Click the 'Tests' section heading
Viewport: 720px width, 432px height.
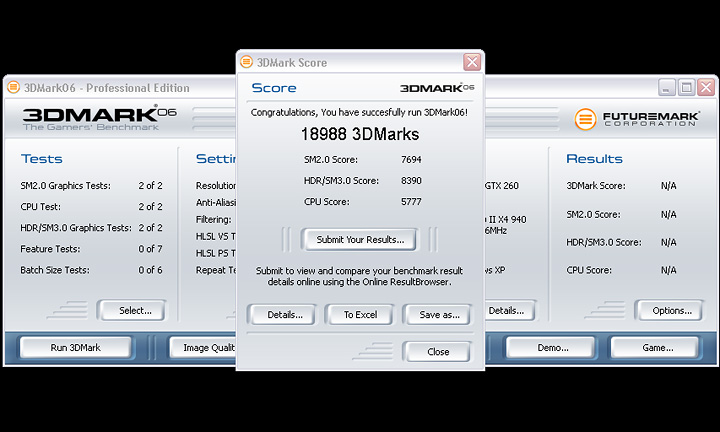click(x=41, y=159)
